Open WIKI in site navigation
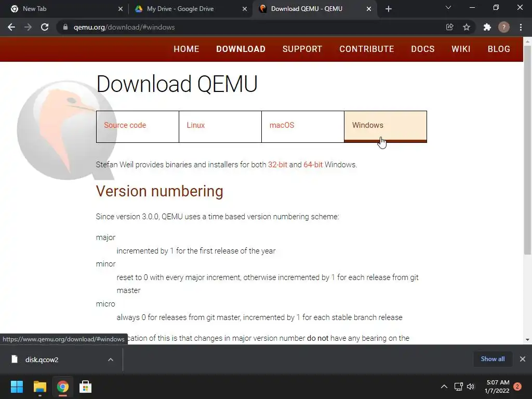 click(x=461, y=49)
